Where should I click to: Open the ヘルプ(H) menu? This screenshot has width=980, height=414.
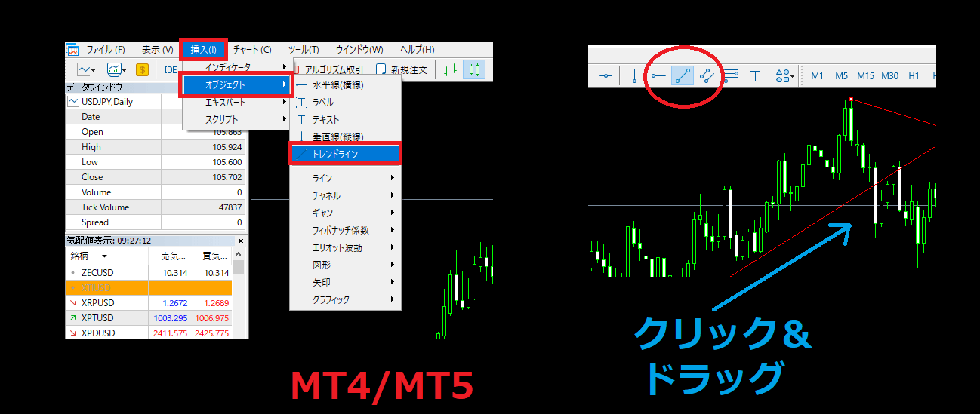coord(417,50)
